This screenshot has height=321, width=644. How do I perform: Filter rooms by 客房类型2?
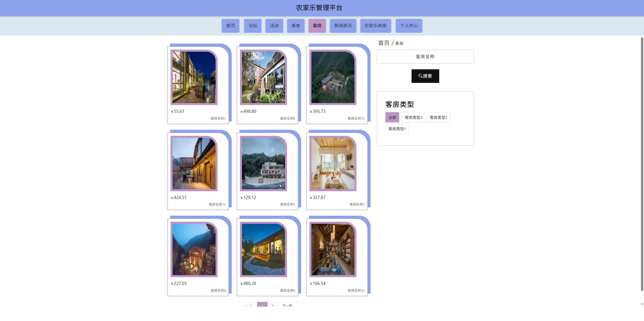point(438,117)
